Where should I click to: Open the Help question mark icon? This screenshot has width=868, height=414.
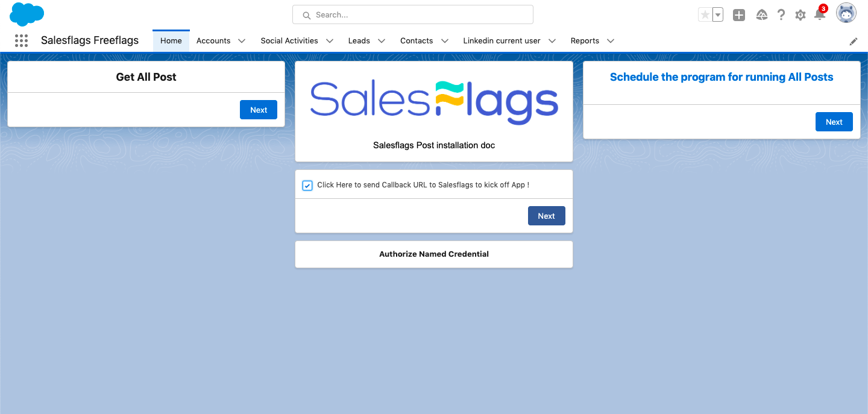pyautogui.click(x=781, y=15)
